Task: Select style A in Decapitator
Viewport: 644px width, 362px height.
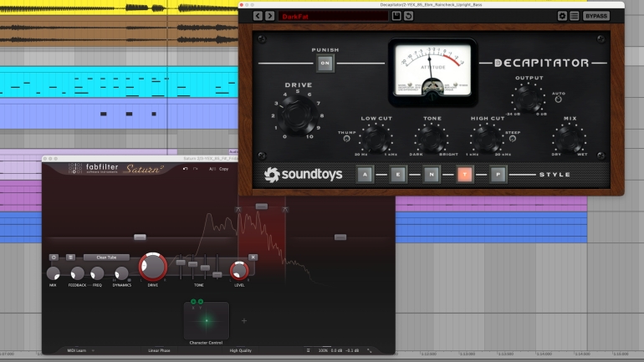Action: coord(365,175)
